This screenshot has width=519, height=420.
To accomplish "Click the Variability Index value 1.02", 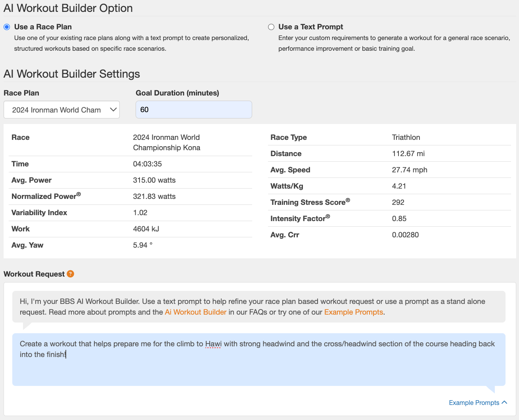I will coord(140,213).
